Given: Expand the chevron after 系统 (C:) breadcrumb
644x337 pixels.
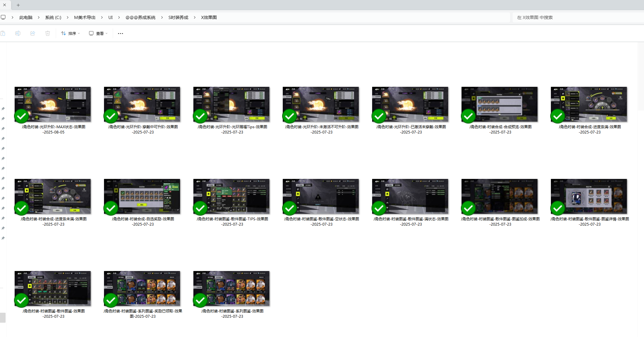Looking at the screenshot, I should [68, 17].
